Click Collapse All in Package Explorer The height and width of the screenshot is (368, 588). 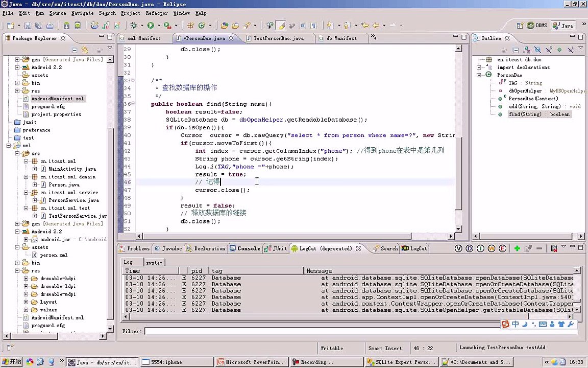[x=74, y=50]
